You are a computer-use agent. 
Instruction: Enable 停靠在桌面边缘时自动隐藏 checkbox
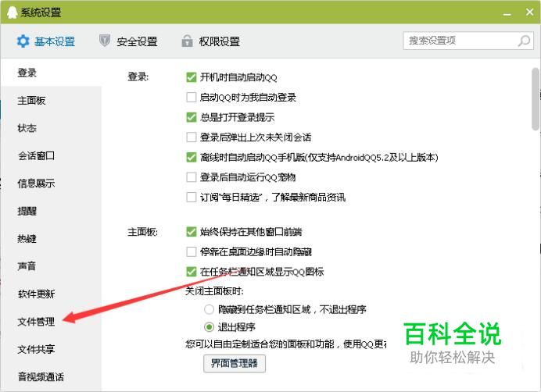pyautogui.click(x=191, y=251)
